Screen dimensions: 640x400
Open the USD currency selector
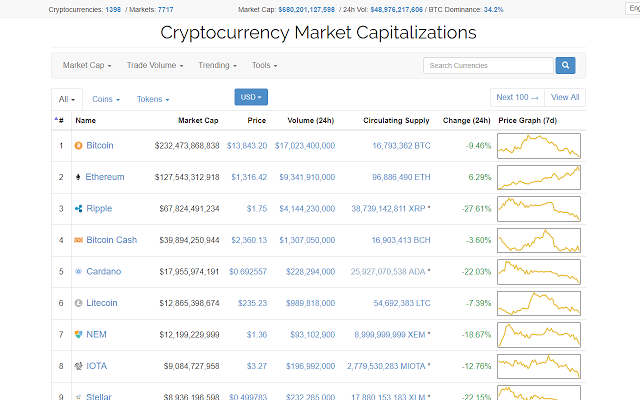251,97
